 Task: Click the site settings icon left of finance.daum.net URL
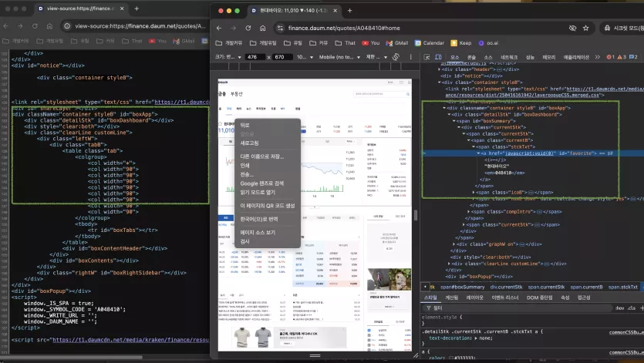pyautogui.click(x=280, y=28)
